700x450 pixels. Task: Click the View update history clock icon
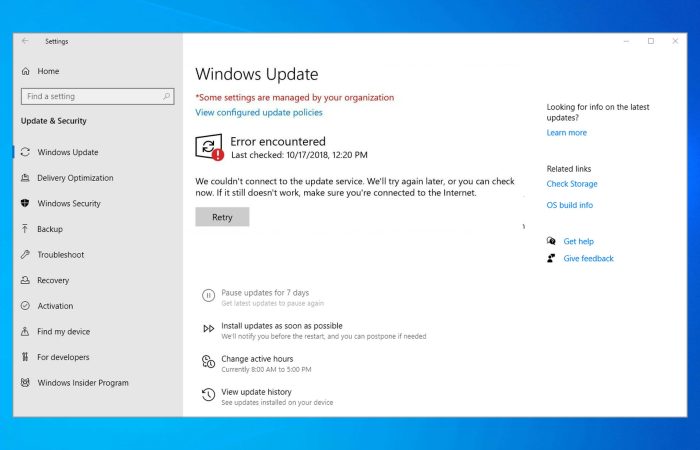[208, 395]
